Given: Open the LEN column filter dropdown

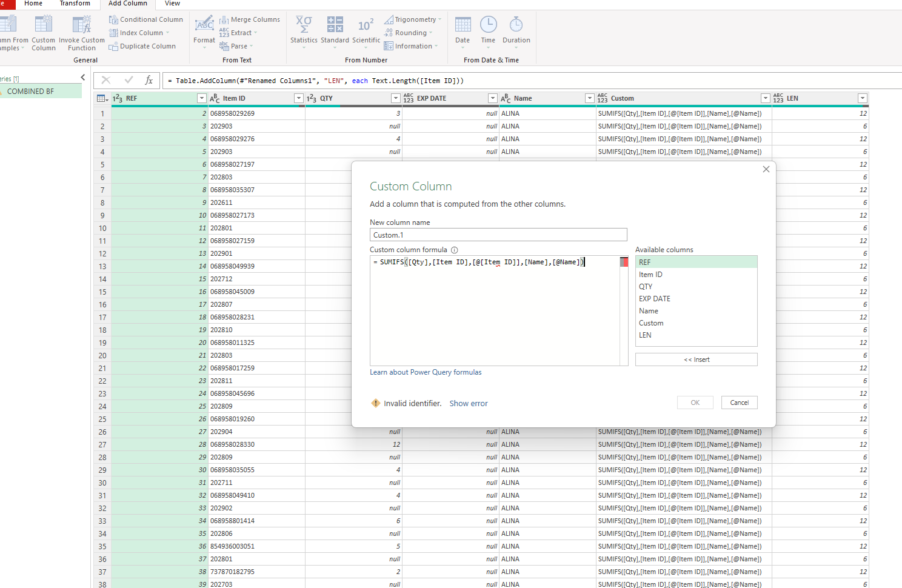Looking at the screenshot, I should pos(863,98).
